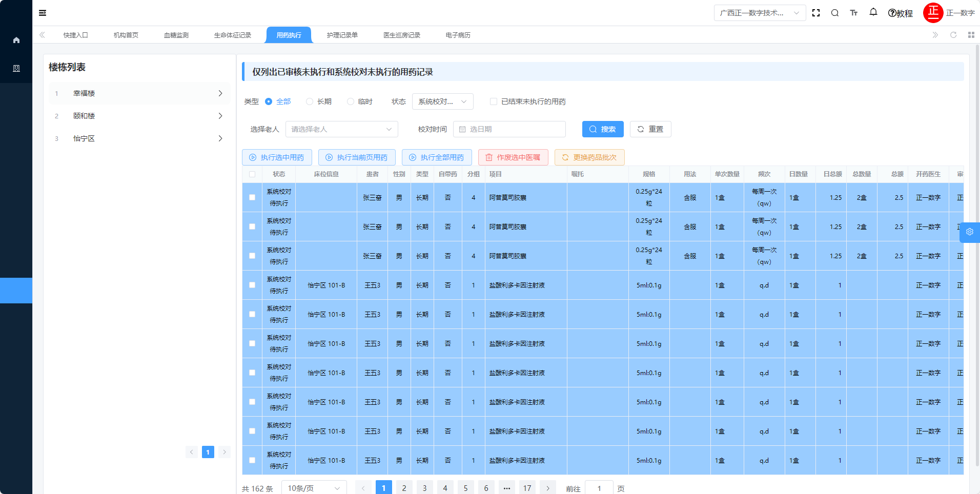Viewport: 980px width, 494px height.
Task: Click 作废选中医嘱 button
Action: coord(513,157)
